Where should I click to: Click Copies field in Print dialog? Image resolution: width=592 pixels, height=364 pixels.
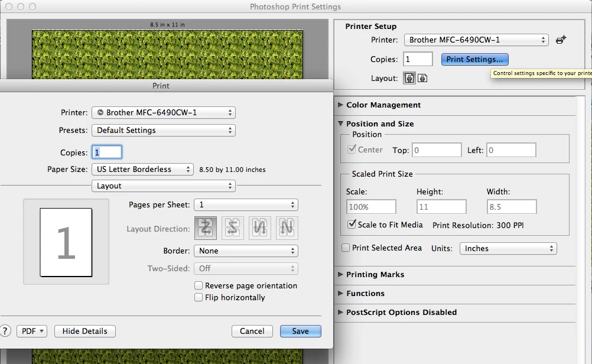tap(107, 152)
